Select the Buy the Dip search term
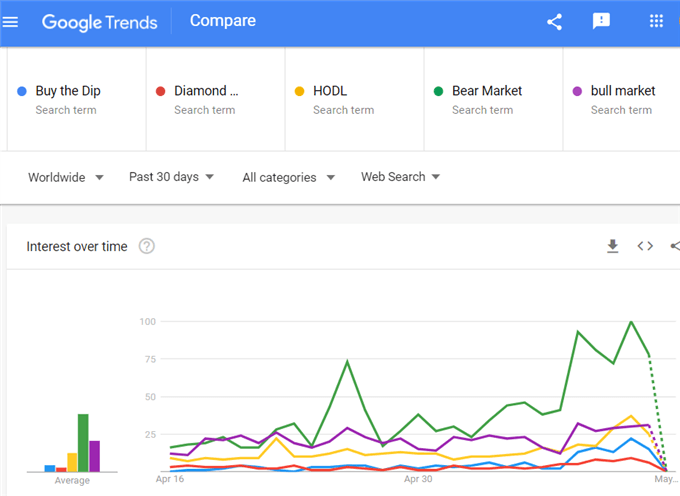Image resolution: width=680 pixels, height=496 pixels. coord(77,99)
